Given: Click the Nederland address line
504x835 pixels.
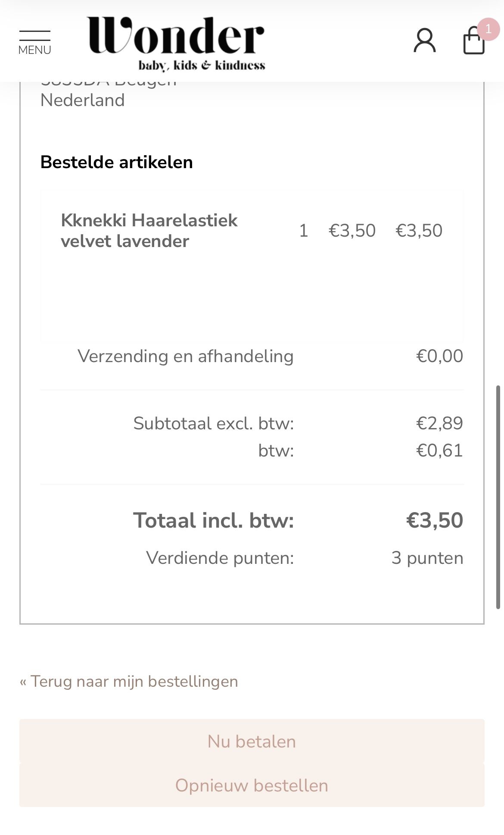Looking at the screenshot, I should coord(82,100).
